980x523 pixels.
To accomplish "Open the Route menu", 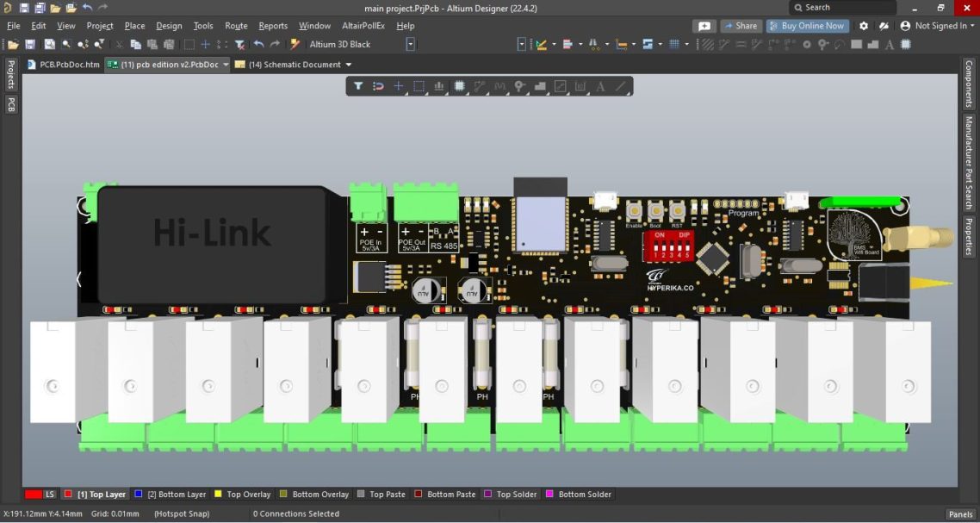I will [236, 26].
